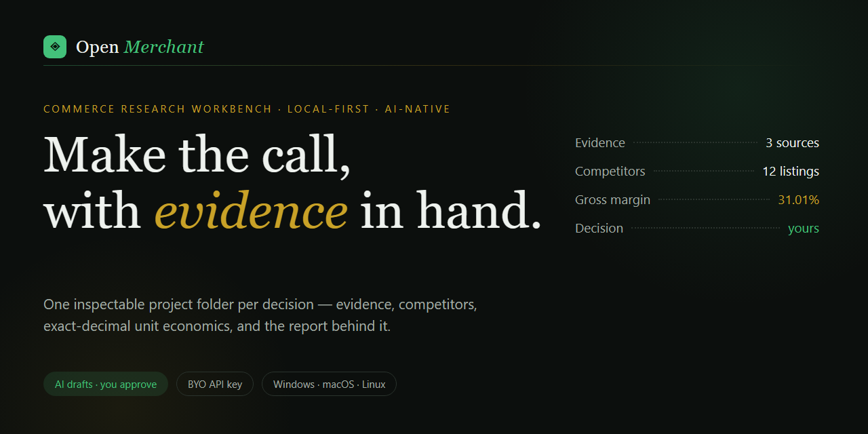Select the 'AI drafts · you approve' pill

pyautogui.click(x=106, y=384)
